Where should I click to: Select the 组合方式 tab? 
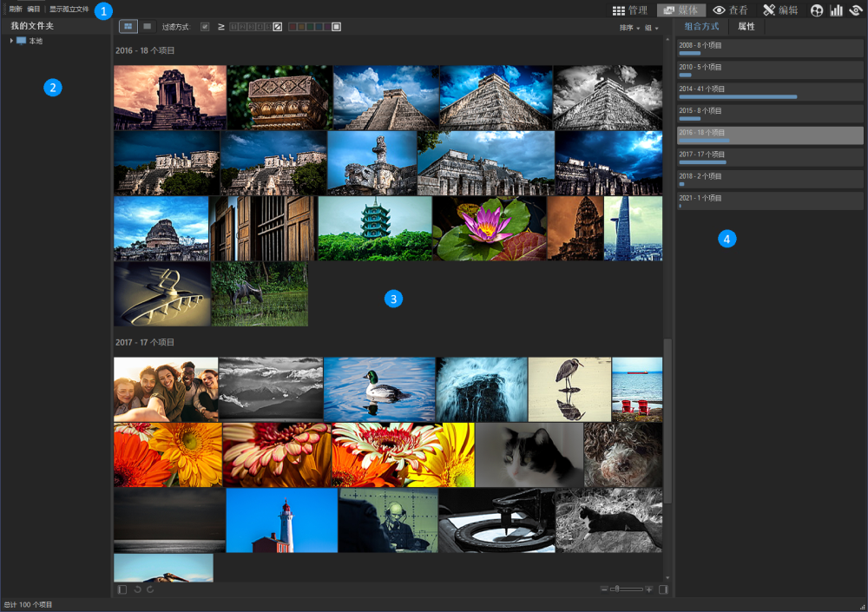[x=701, y=27]
